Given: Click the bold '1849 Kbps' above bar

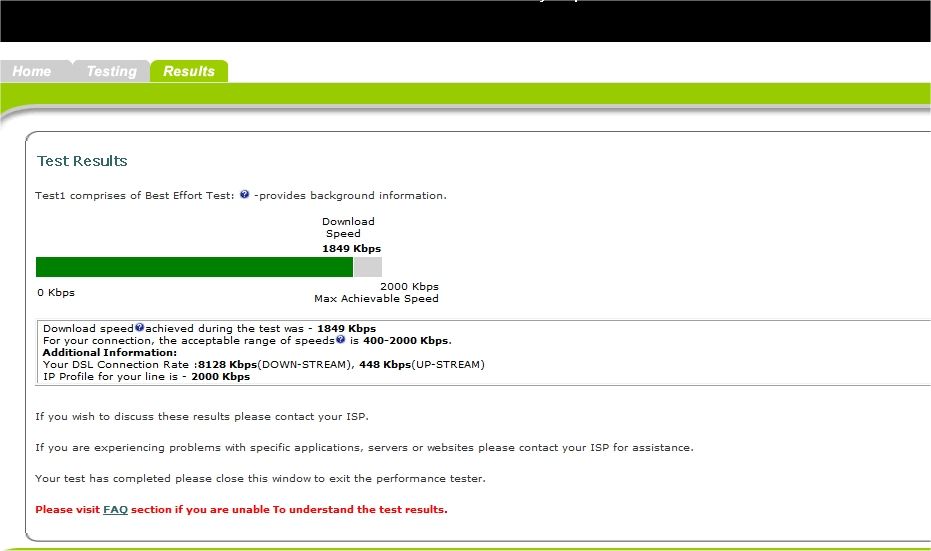Looking at the screenshot, I should [352, 249].
